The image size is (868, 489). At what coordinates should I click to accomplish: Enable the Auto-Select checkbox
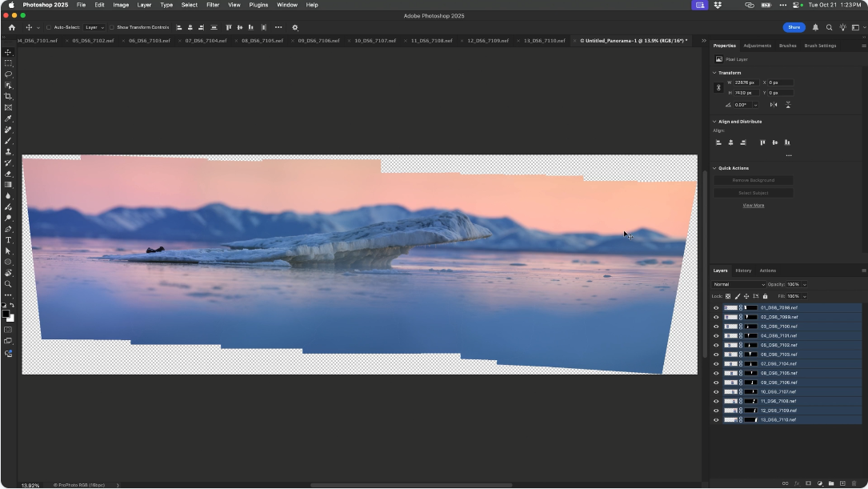pos(49,27)
